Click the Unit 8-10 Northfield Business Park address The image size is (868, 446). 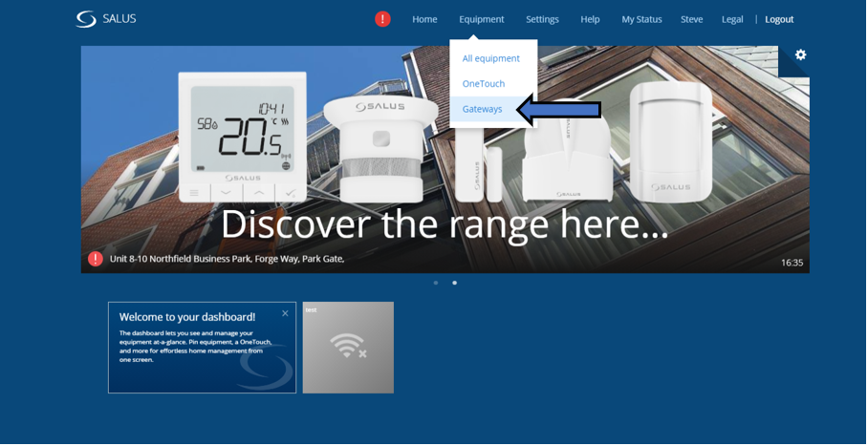tap(227, 259)
